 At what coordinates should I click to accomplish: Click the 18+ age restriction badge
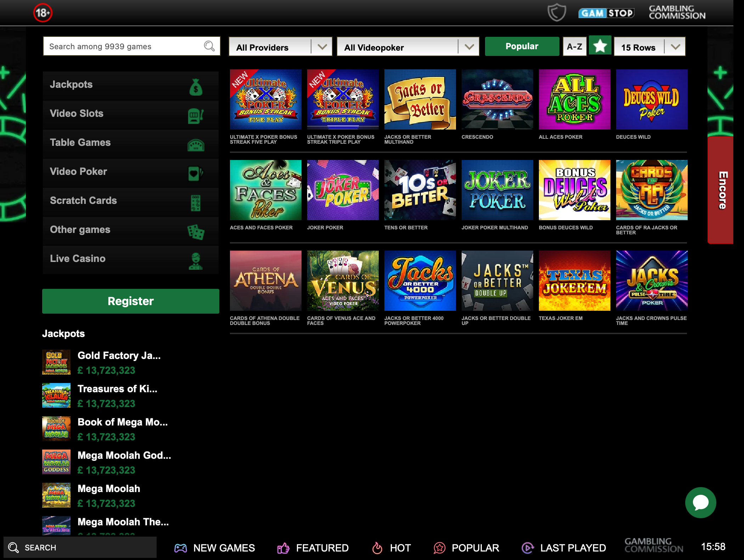43,13
